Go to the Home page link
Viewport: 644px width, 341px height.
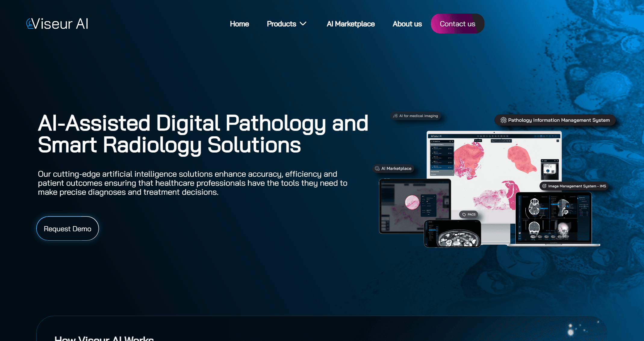tap(239, 24)
